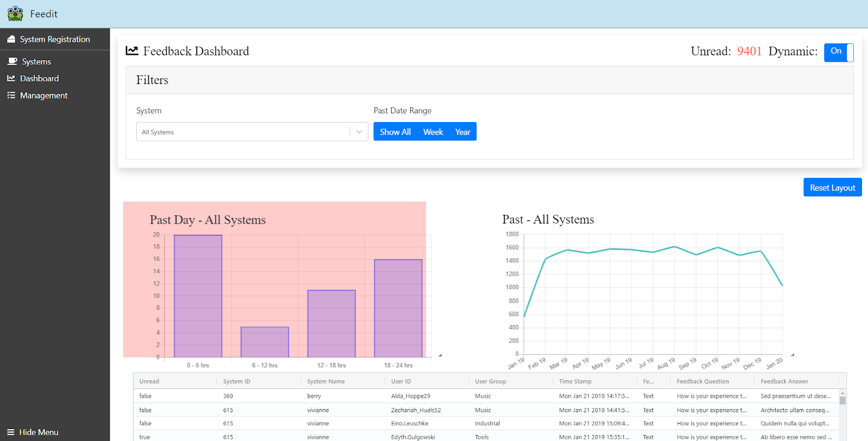This screenshot has height=441, width=868.
Task: Open Dashboard from the sidebar
Action: tap(39, 78)
